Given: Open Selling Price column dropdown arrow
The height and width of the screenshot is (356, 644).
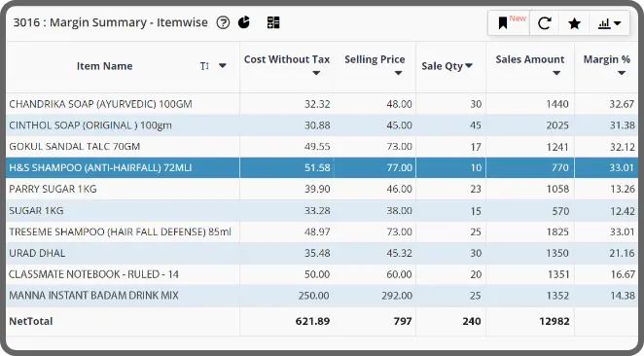Looking at the screenshot, I should click(398, 73).
